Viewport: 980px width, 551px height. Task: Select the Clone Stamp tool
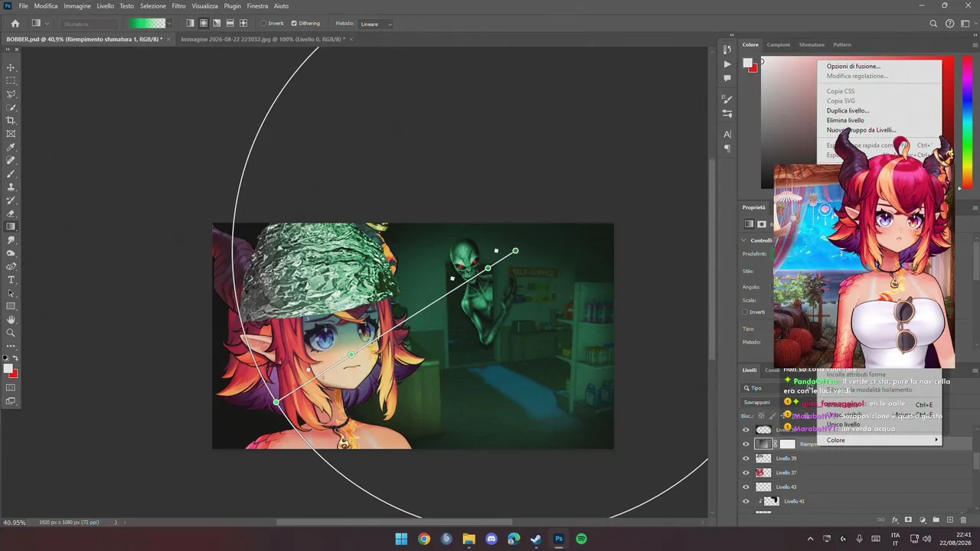tap(11, 187)
